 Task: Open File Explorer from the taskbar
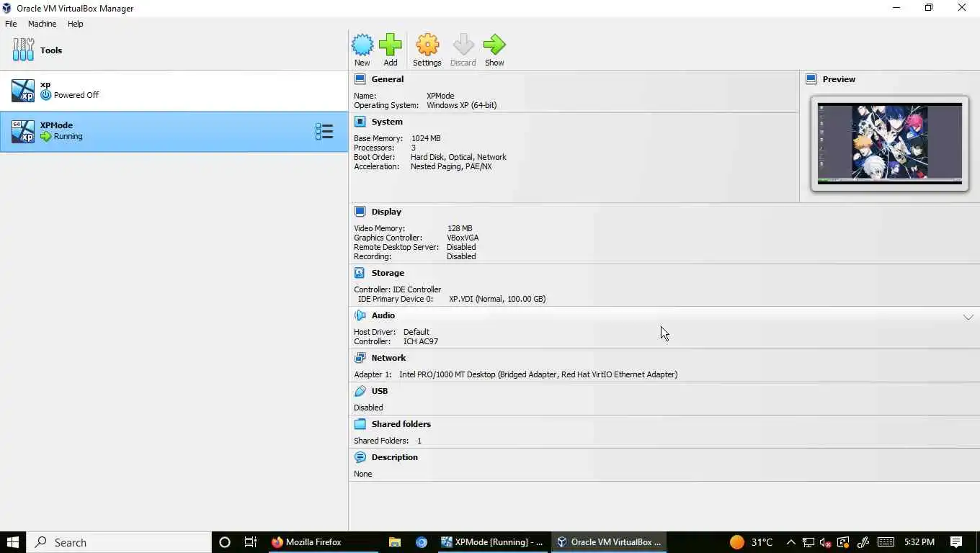pos(395,542)
